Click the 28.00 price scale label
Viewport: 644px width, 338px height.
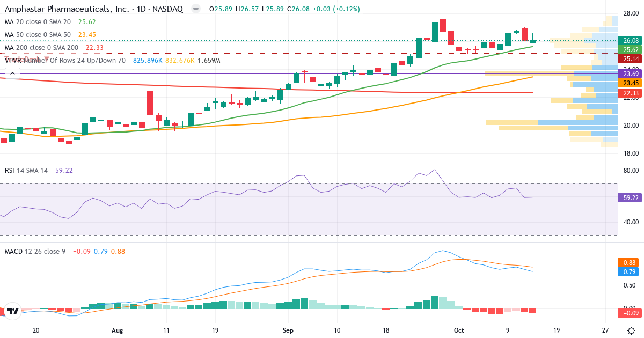coord(630,13)
